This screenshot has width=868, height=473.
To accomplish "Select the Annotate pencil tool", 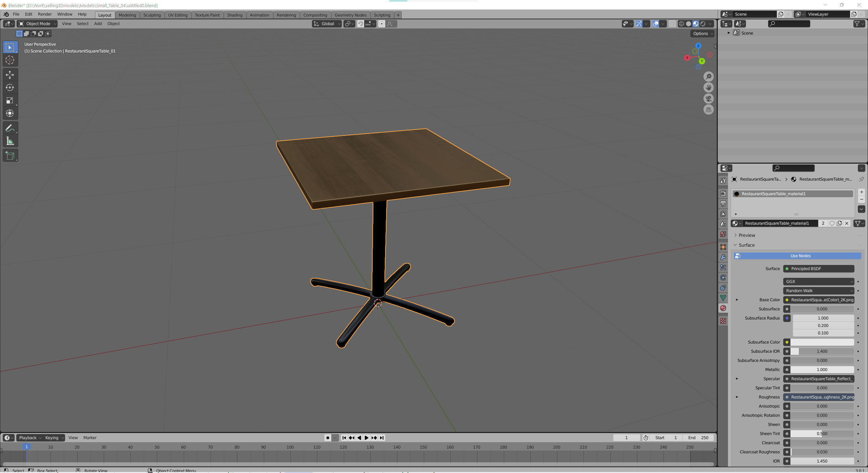I will click(10, 128).
